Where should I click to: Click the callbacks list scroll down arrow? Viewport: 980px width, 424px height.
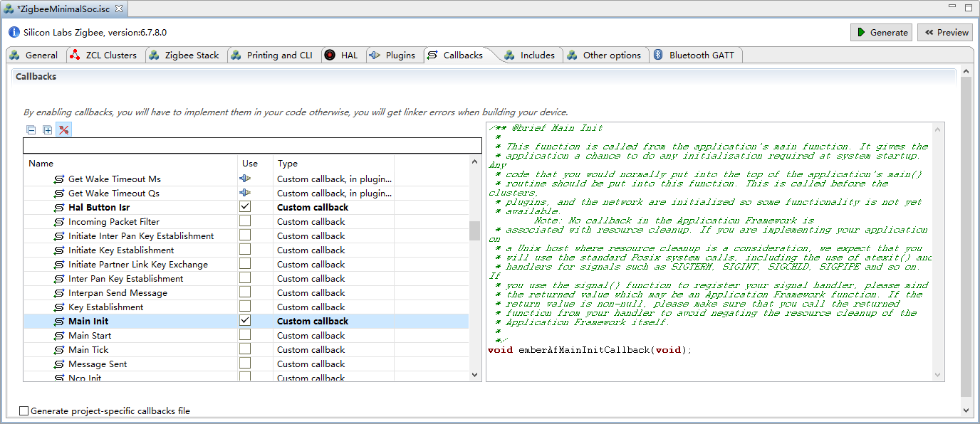pos(475,374)
